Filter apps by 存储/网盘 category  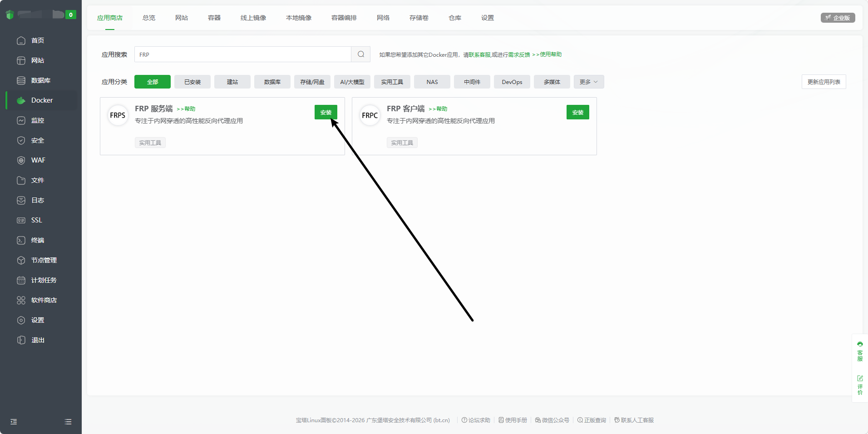[312, 82]
